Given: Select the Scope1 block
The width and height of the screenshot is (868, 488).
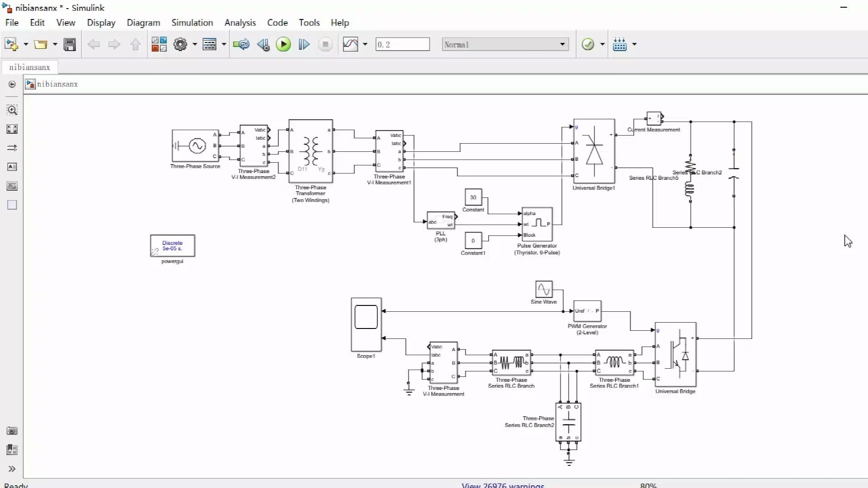Looking at the screenshot, I should (x=366, y=324).
